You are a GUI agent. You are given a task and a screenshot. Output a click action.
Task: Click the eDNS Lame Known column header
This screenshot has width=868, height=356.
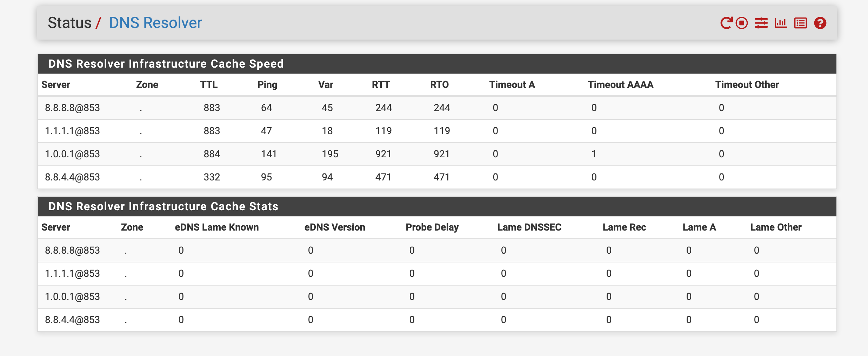[217, 227]
